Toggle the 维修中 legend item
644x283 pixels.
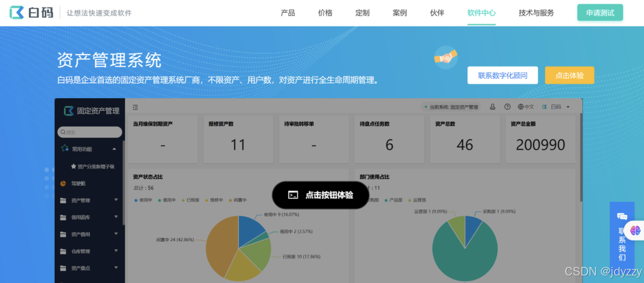[x=214, y=200]
